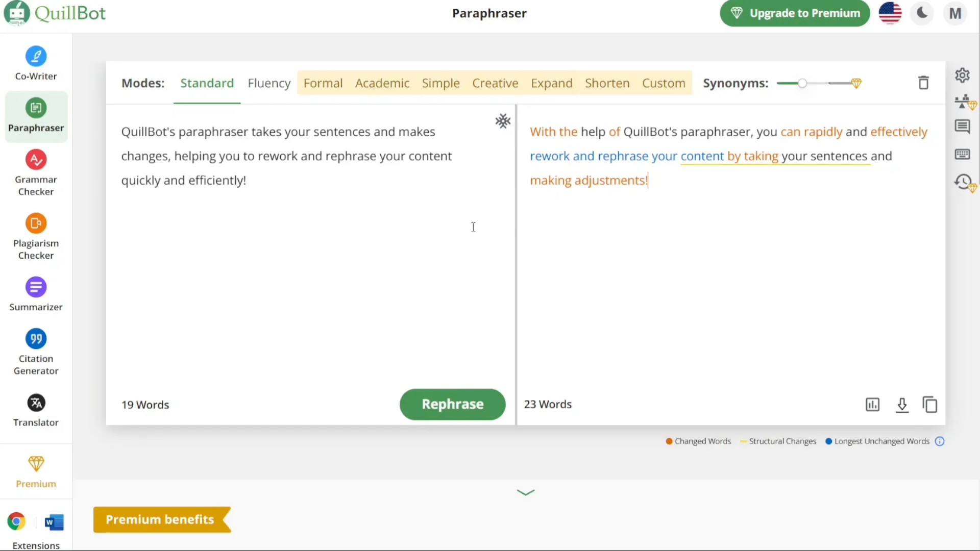Image resolution: width=980 pixels, height=551 pixels.
Task: Select the Paraphraser sidebar item
Action: click(x=36, y=116)
